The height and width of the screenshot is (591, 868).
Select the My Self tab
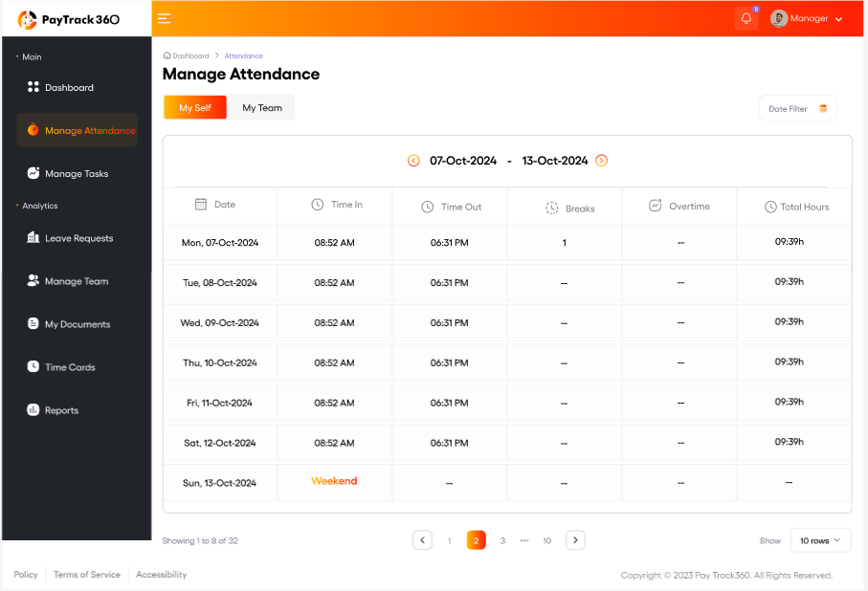click(195, 108)
